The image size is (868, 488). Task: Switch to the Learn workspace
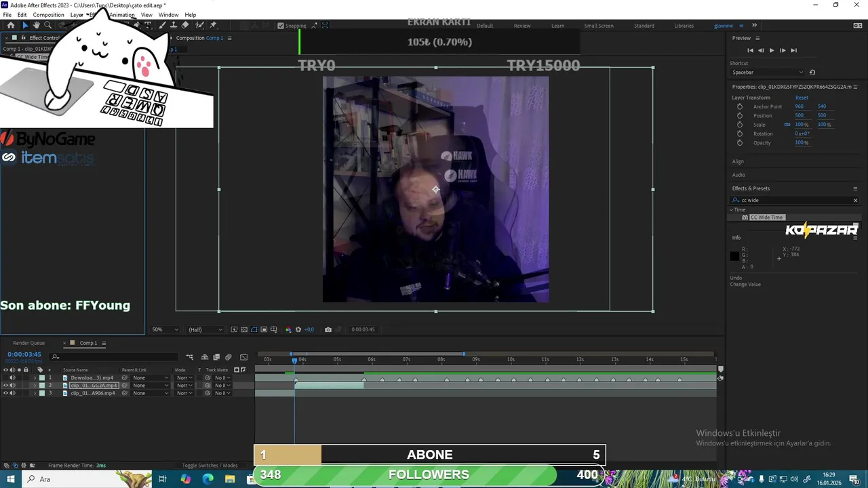click(557, 26)
